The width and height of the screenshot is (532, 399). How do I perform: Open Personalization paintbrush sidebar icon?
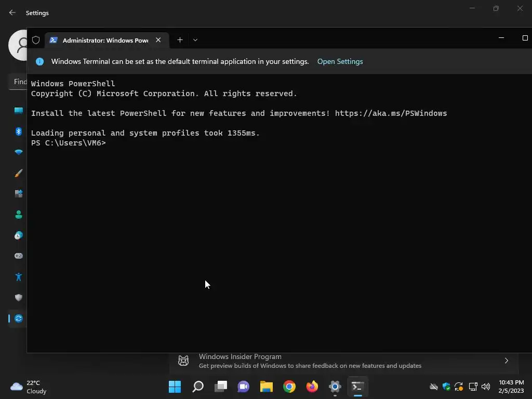coord(18,173)
